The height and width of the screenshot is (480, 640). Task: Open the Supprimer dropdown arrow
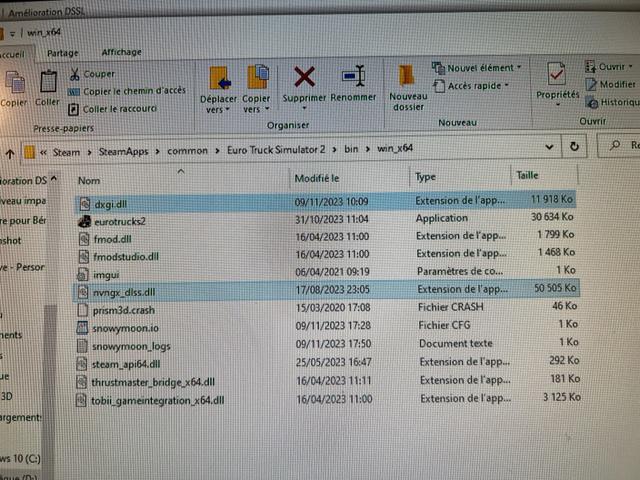304,108
